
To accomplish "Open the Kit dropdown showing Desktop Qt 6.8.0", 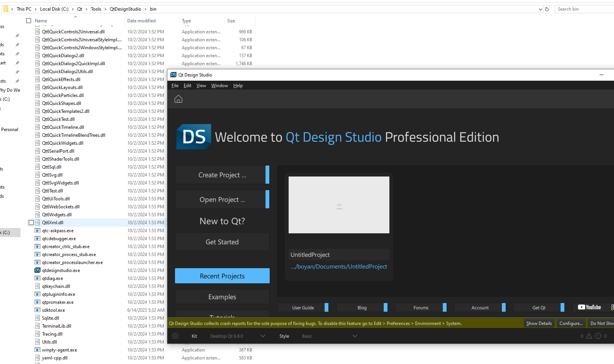I will [237, 336].
